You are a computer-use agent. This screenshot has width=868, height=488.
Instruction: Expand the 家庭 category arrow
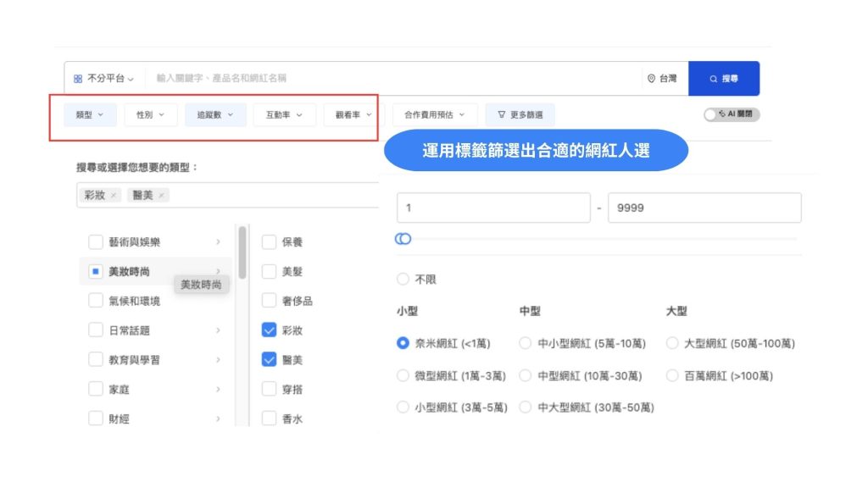(x=218, y=389)
